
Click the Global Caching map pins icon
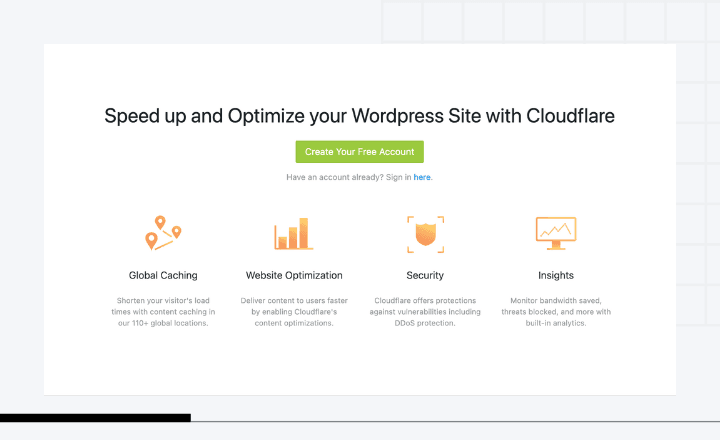[x=163, y=233]
